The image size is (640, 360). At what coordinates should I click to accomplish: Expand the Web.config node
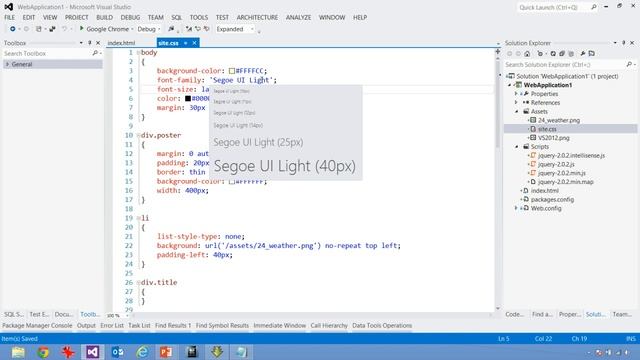(516, 208)
